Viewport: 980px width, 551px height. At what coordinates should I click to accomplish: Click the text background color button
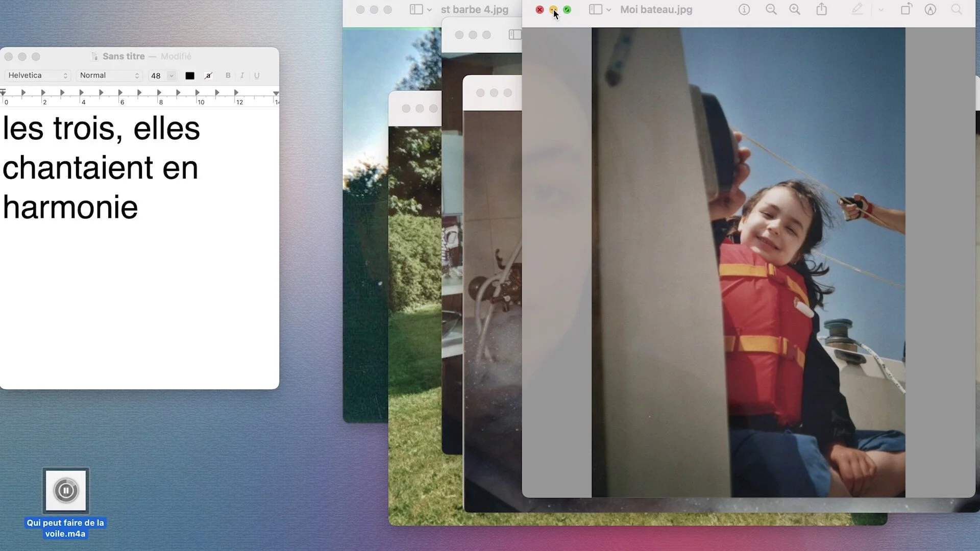(208, 76)
